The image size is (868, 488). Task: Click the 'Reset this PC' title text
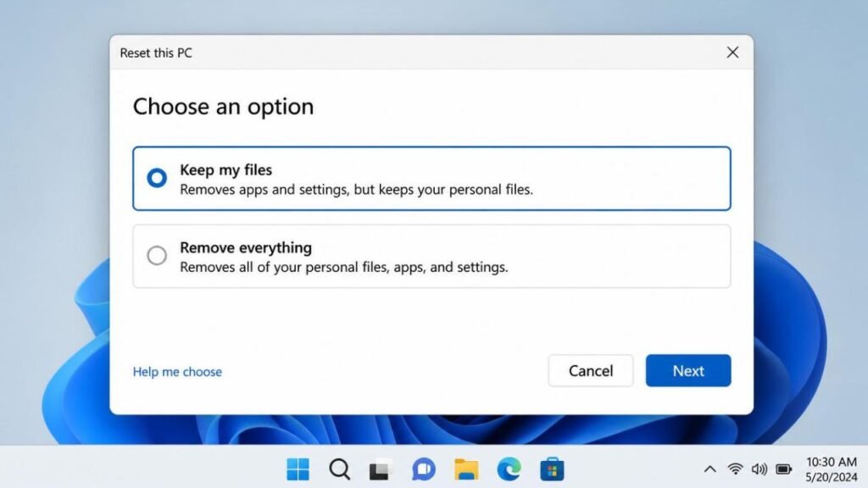pyautogui.click(x=156, y=53)
